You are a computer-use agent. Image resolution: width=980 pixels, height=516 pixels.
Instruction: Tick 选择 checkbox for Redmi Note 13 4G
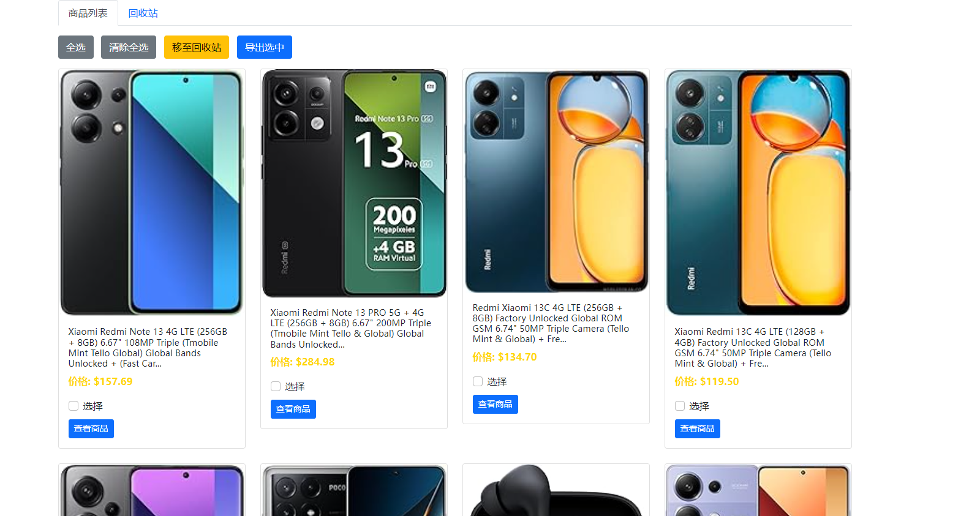click(73, 406)
